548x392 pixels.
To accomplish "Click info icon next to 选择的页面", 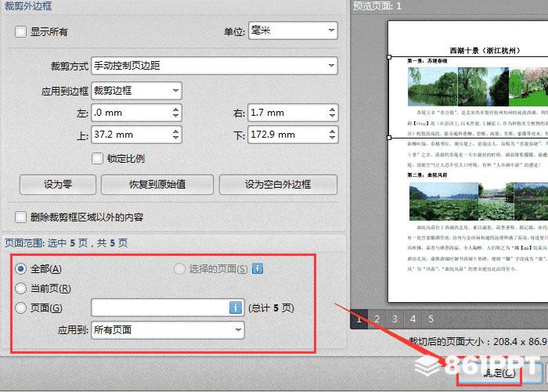I will point(258,268).
